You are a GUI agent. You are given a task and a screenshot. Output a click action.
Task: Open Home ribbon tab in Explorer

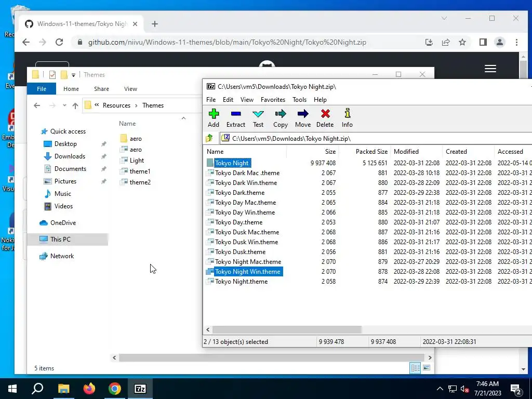(x=71, y=89)
